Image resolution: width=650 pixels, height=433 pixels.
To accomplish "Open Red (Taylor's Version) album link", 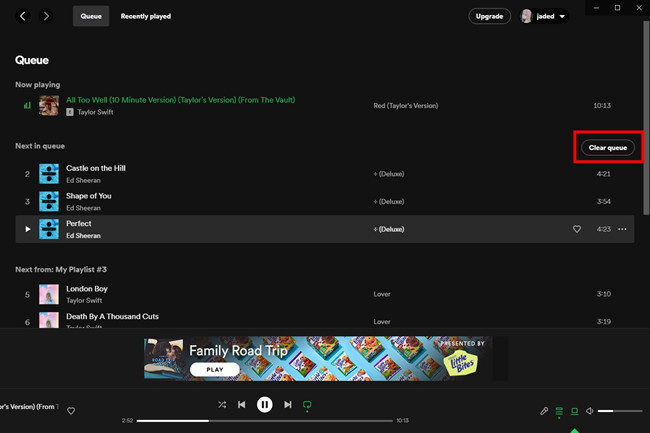I will pos(405,106).
